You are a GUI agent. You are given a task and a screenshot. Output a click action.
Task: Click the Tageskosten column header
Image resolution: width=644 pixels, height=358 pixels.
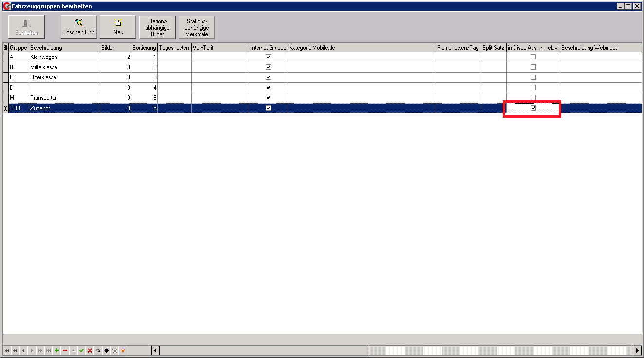coord(174,48)
